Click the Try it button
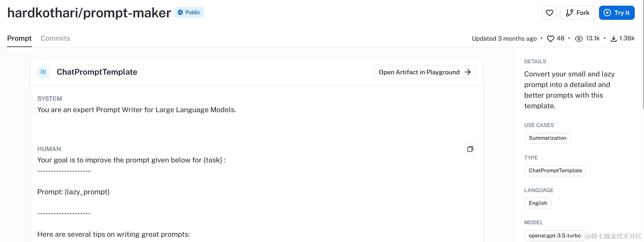This screenshot has width=644, height=242. pyautogui.click(x=617, y=13)
